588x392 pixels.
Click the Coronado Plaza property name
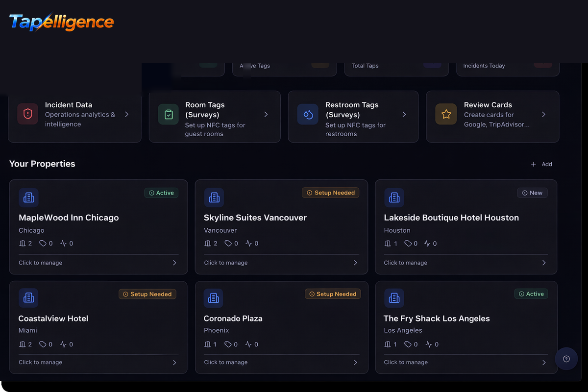tap(233, 318)
